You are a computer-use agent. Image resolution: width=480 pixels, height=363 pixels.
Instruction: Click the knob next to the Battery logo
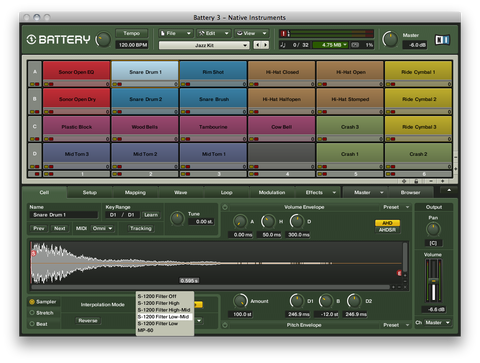click(x=103, y=40)
